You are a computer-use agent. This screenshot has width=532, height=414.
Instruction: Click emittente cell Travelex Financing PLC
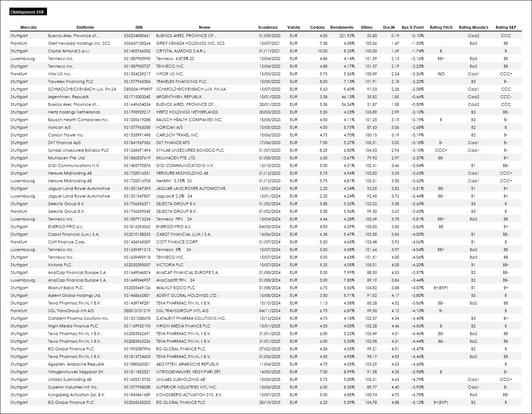coord(71,81)
